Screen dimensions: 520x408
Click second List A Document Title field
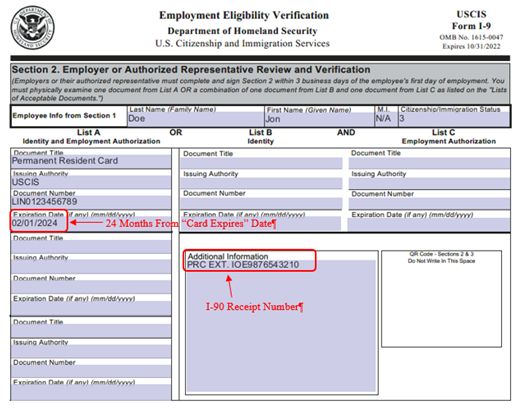click(91, 247)
